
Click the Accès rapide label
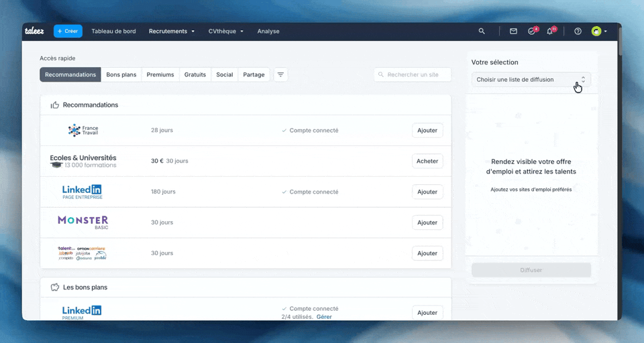coord(58,58)
